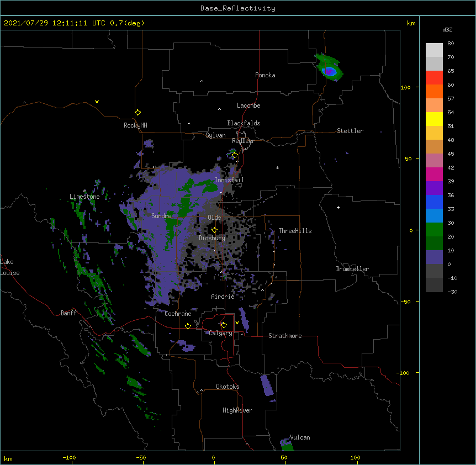Click the -30 value on dBZ legend
The image size is (476, 465).
[452, 292]
